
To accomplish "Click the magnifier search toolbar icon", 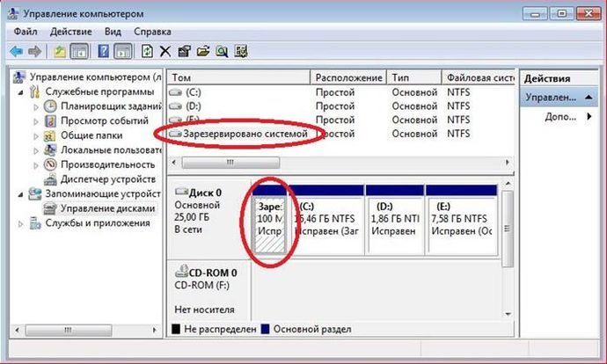I will (222, 51).
